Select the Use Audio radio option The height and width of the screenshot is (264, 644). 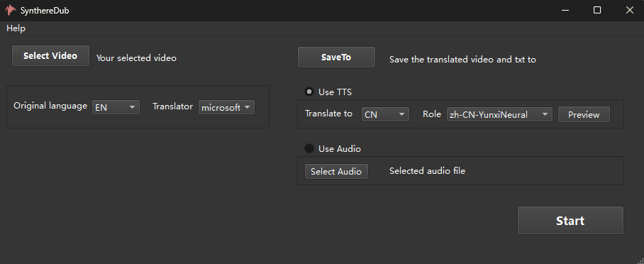click(x=309, y=148)
